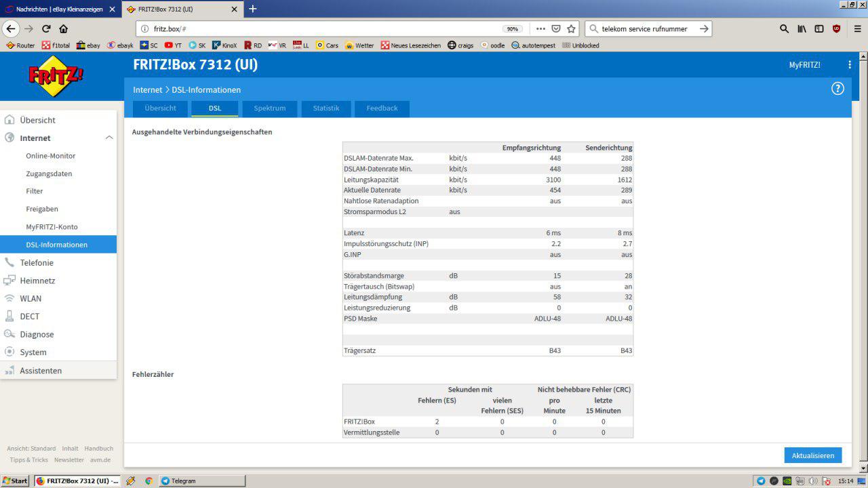Open the avm.de footer link
868x488 pixels.
(100, 460)
